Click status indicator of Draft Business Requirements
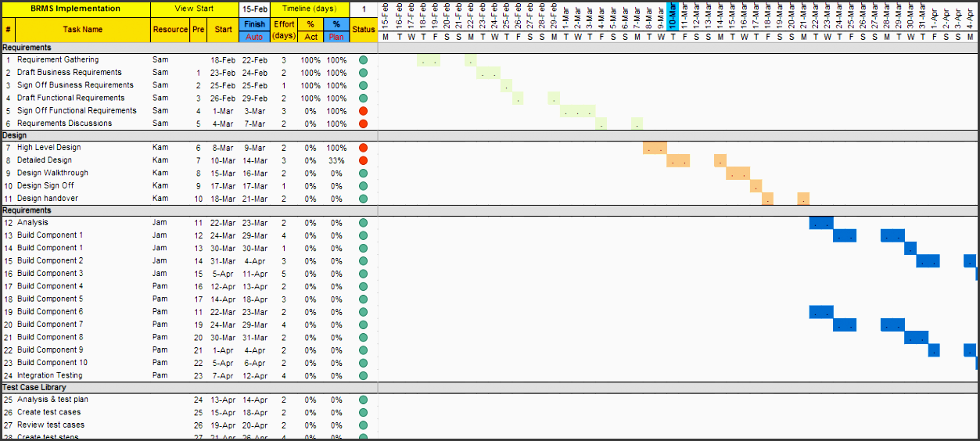The height and width of the screenshot is (441, 980). [x=363, y=73]
